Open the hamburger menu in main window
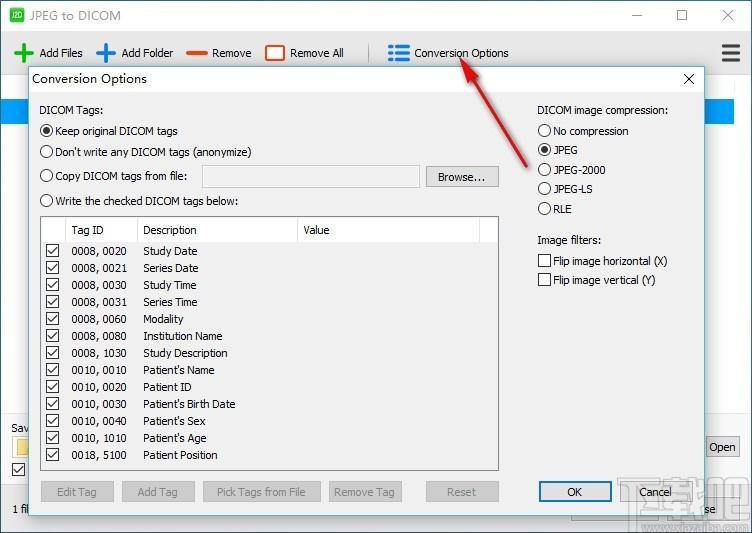This screenshot has width=752, height=533. [731, 53]
